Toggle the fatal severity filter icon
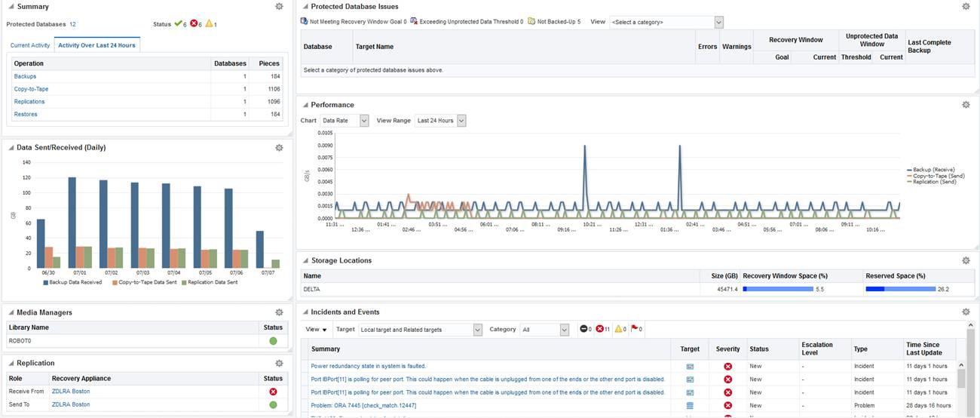This screenshot has height=418, width=980. [x=583, y=330]
